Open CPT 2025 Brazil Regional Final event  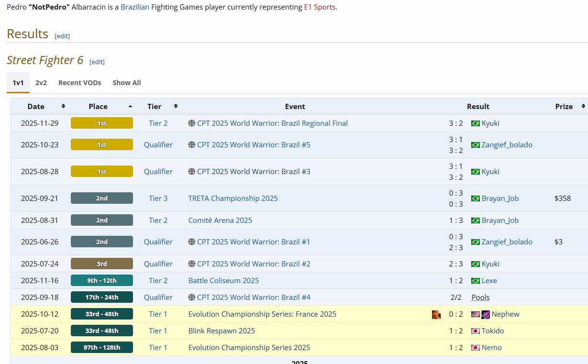[272, 123]
